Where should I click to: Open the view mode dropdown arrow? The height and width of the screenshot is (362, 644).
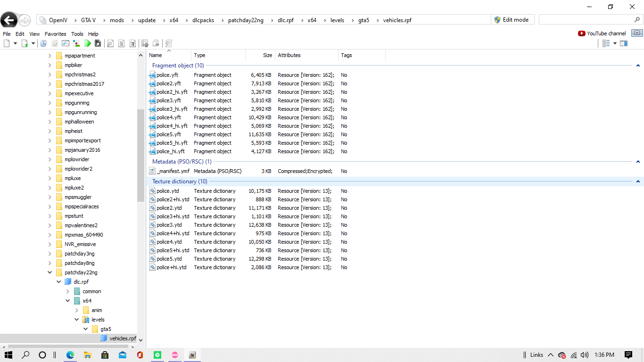[x=615, y=43]
